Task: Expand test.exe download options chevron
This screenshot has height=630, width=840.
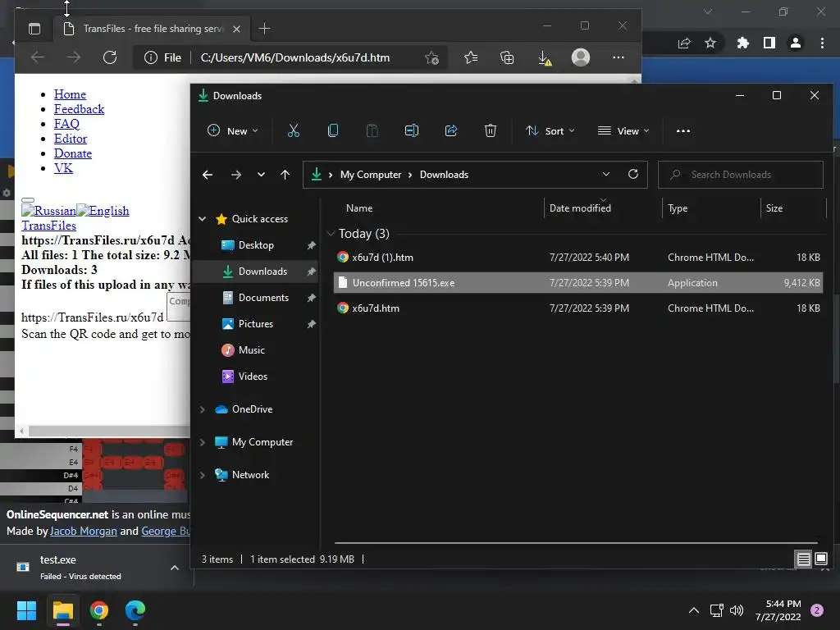Action: 175,568
